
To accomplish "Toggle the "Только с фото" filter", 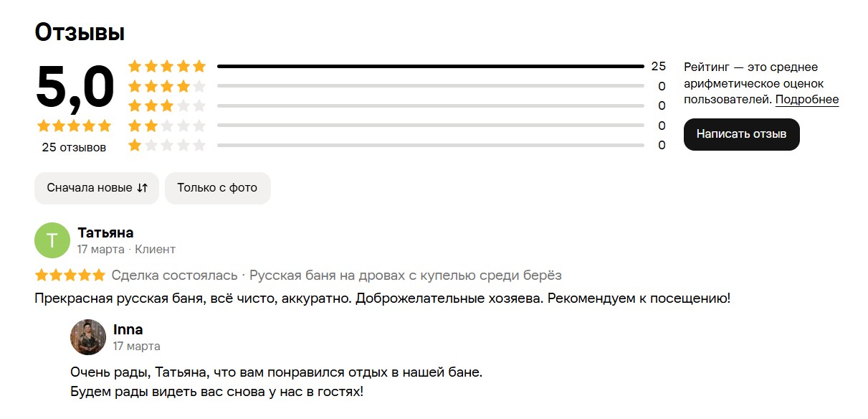I will tap(217, 188).
